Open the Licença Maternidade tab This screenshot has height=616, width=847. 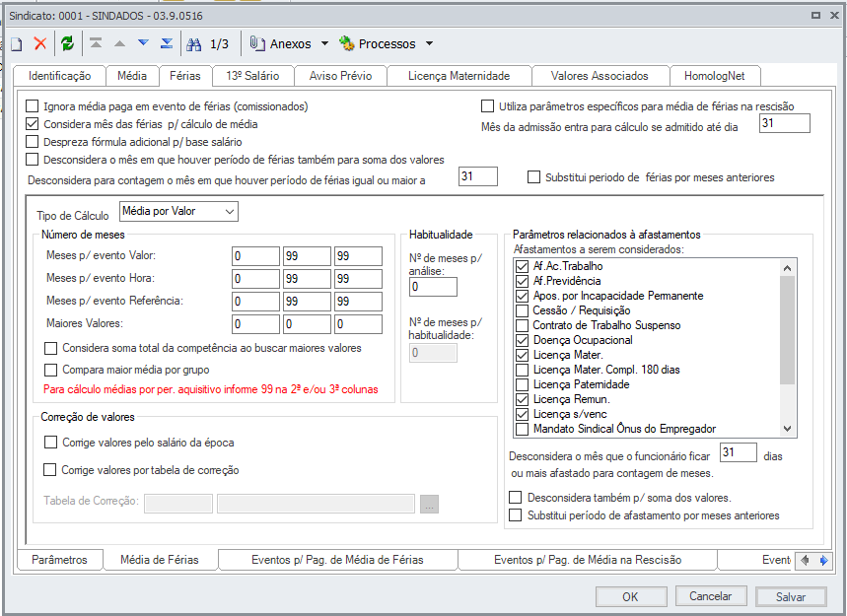click(459, 76)
